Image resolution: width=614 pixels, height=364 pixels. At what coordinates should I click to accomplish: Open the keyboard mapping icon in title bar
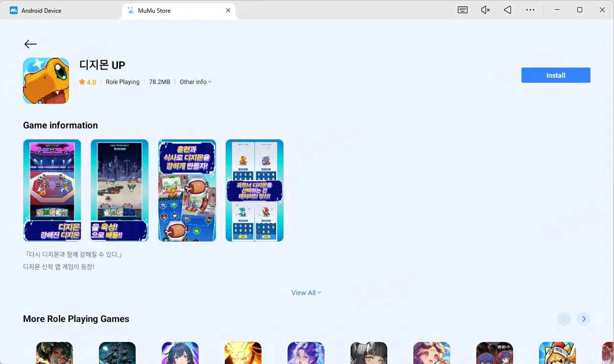click(463, 10)
